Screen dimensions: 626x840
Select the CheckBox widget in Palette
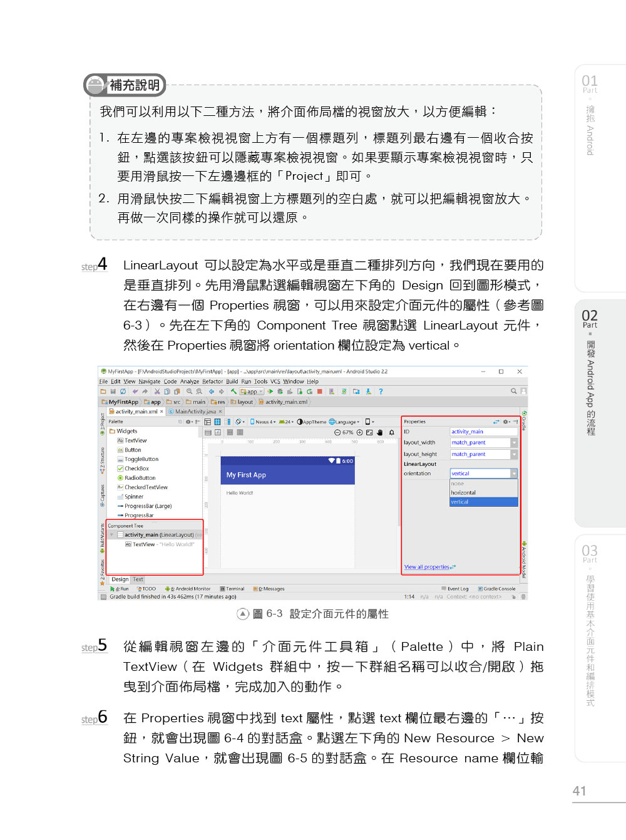133,469
